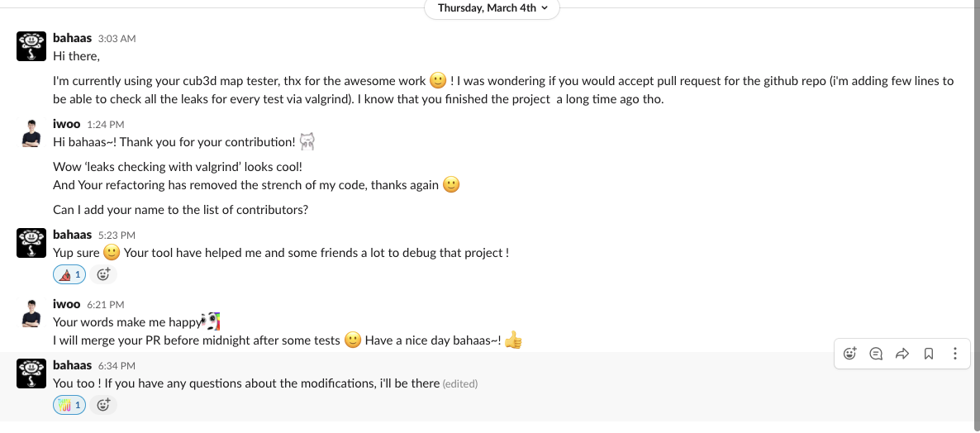Click the 5:23 PM message timestamp
980x433 pixels.
[x=117, y=236]
